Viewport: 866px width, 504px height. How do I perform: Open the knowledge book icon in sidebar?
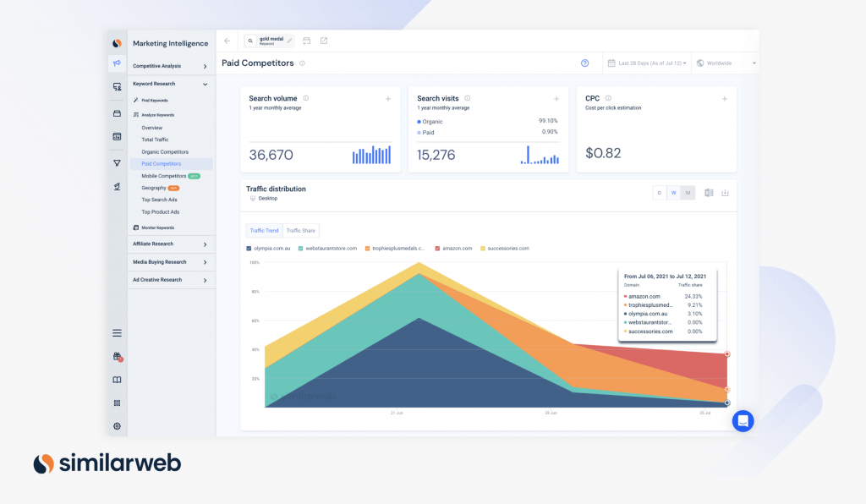[118, 380]
